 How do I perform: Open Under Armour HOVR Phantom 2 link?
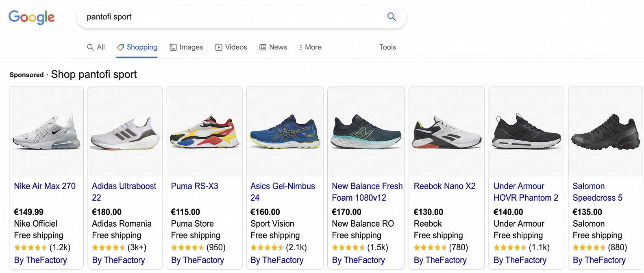pos(526,192)
